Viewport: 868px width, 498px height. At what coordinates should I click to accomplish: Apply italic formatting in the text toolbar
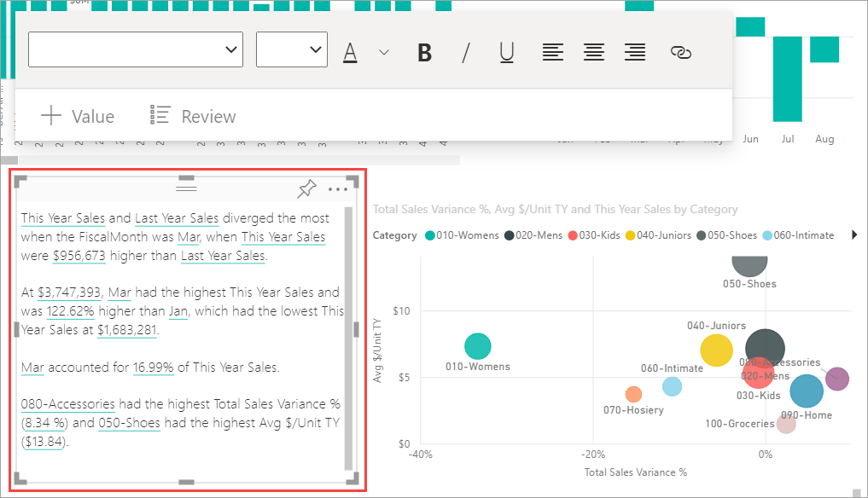click(x=465, y=52)
